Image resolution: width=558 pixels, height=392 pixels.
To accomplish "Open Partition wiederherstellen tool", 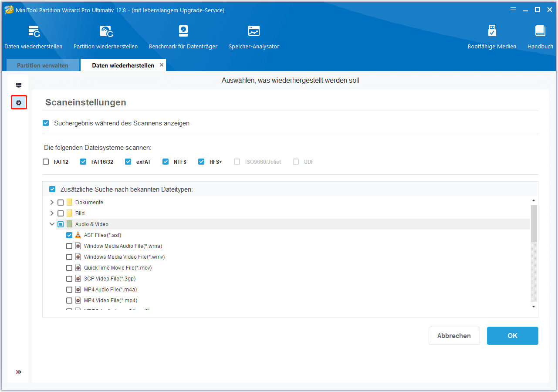I will [x=106, y=37].
